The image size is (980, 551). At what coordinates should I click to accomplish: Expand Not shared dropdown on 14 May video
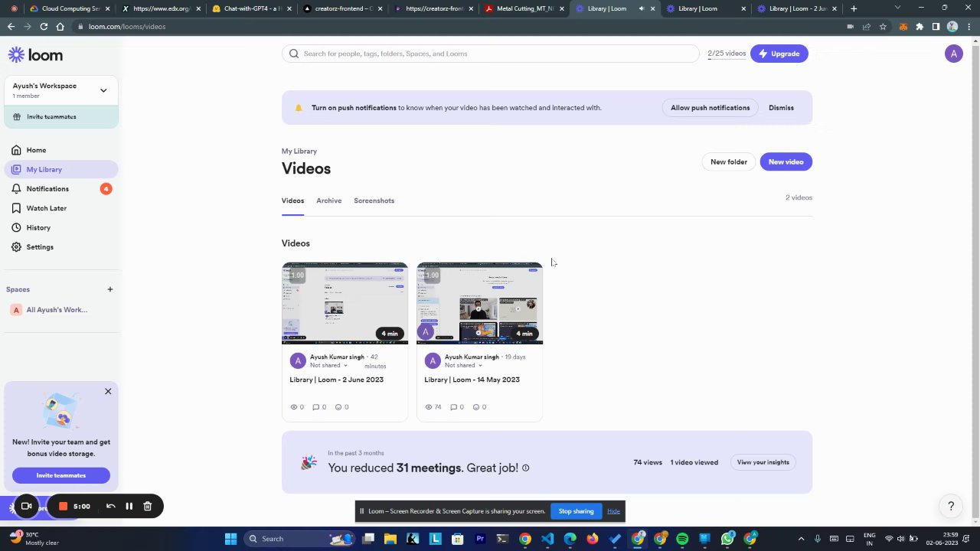[463, 365]
